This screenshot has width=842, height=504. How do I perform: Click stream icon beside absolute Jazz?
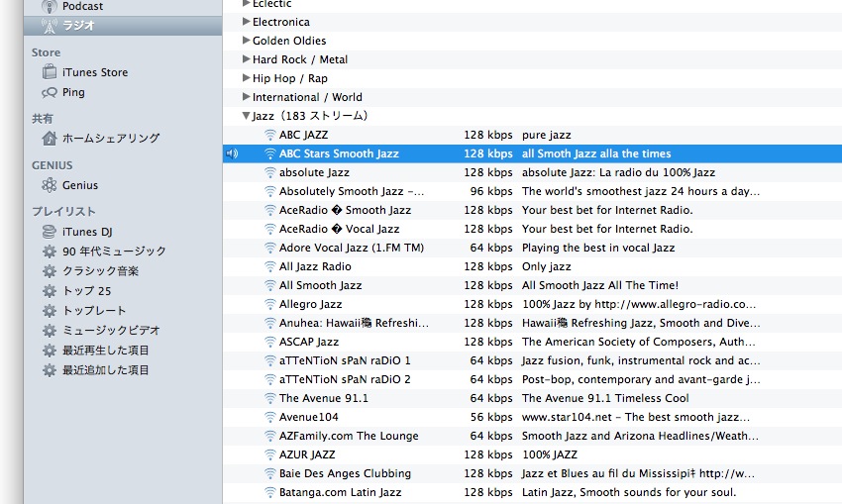pos(270,172)
